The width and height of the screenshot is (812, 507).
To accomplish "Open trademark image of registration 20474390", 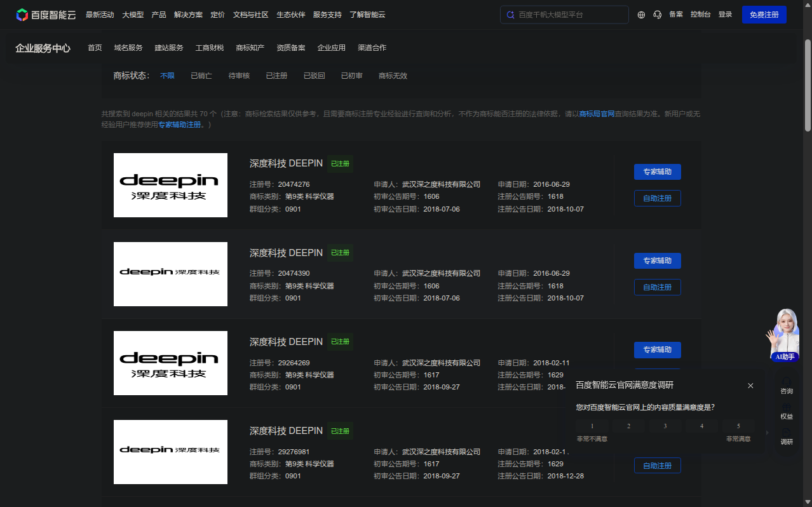I will (170, 274).
